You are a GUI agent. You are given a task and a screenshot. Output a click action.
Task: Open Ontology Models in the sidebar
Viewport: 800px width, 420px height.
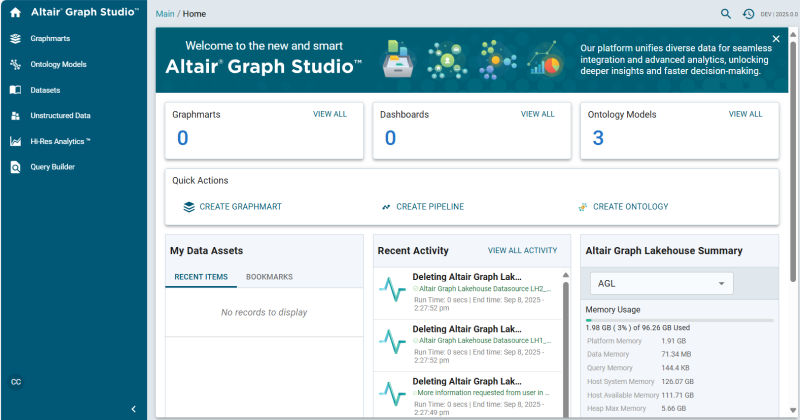pyautogui.click(x=58, y=64)
